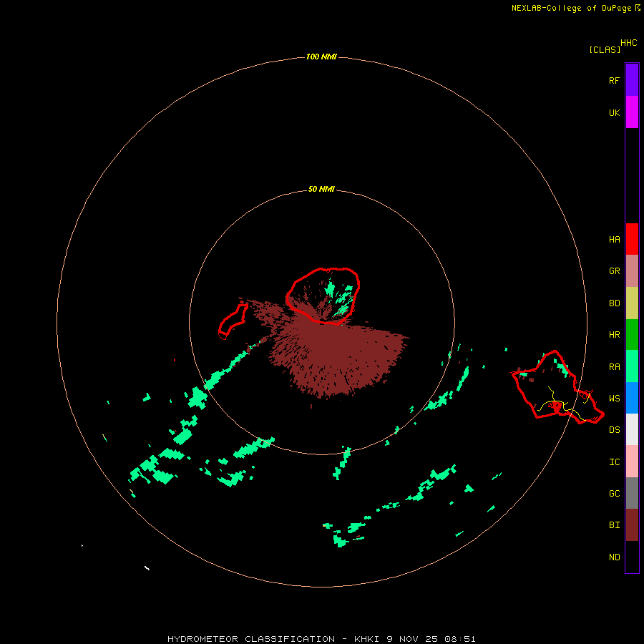Click the DS white legend swatch
This screenshot has width=644, height=644.
[x=632, y=429]
